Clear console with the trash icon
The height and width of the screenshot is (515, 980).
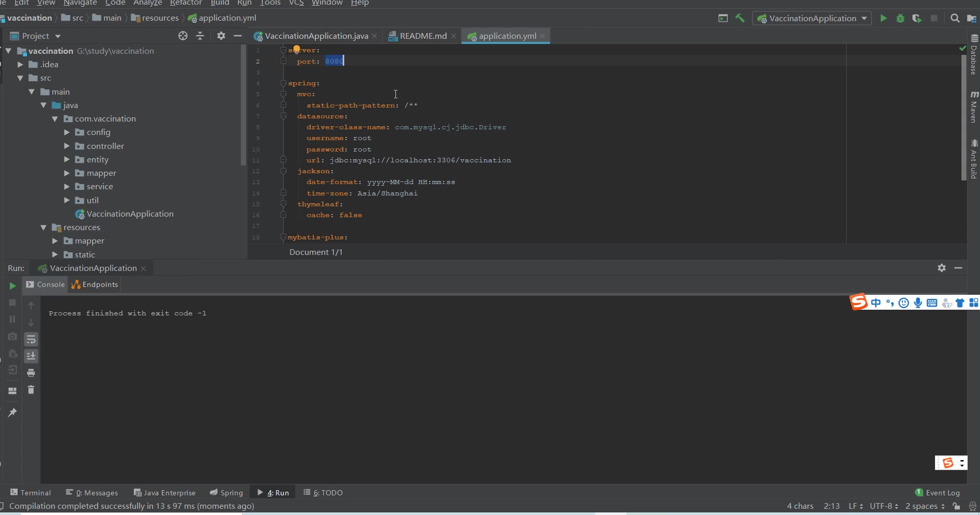[x=31, y=390]
